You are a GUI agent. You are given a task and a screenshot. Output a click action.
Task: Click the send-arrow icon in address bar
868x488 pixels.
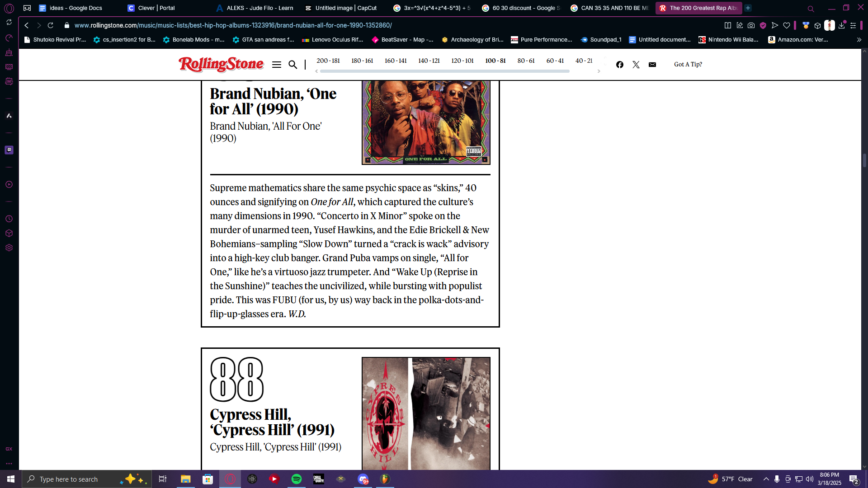[775, 25]
